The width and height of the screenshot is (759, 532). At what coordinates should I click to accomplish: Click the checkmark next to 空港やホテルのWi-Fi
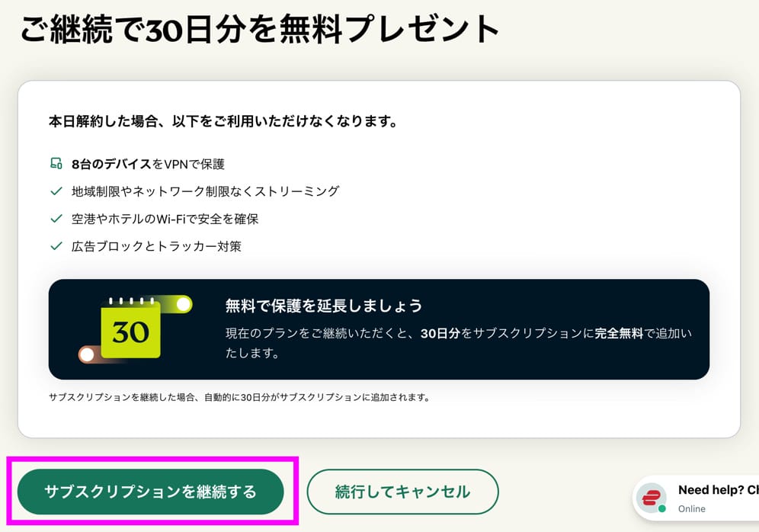(x=56, y=219)
